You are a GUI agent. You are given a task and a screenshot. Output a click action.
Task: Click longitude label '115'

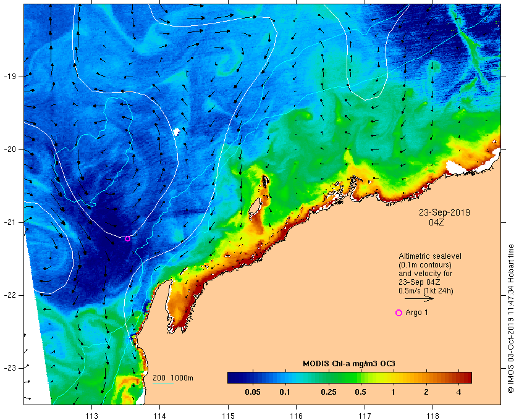click(x=228, y=416)
